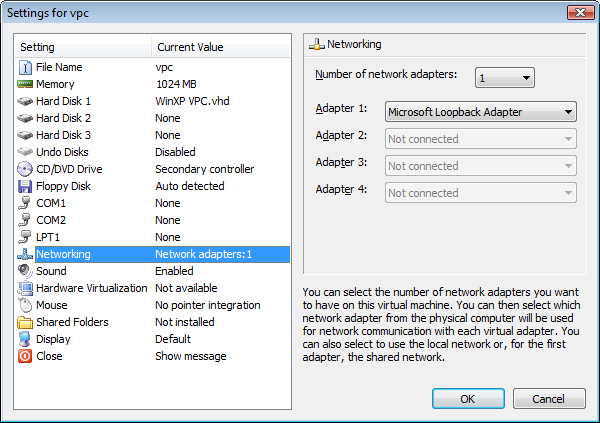Select the Display monitor icon
The width and height of the screenshot is (600, 423).
point(25,339)
